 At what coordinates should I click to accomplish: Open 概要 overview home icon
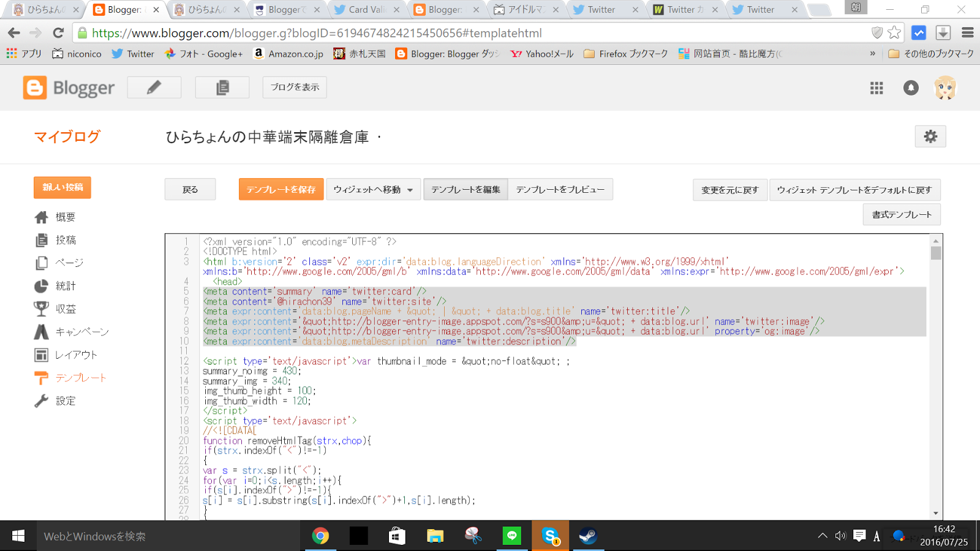point(41,217)
